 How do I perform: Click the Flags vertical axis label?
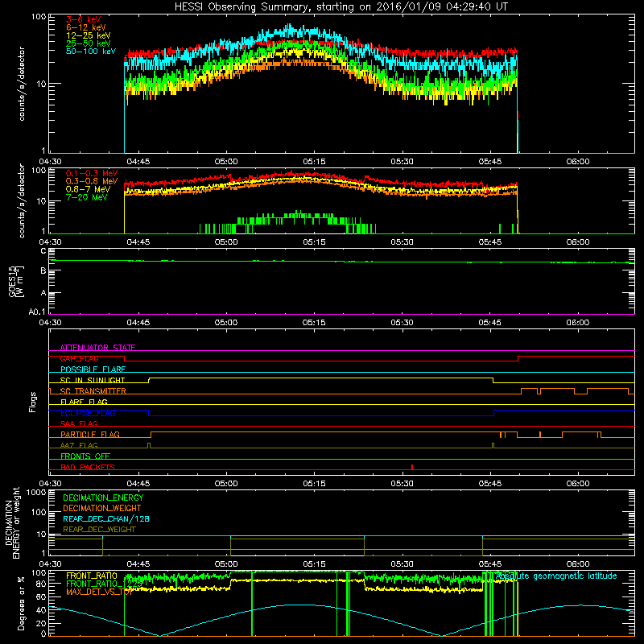tap(33, 402)
